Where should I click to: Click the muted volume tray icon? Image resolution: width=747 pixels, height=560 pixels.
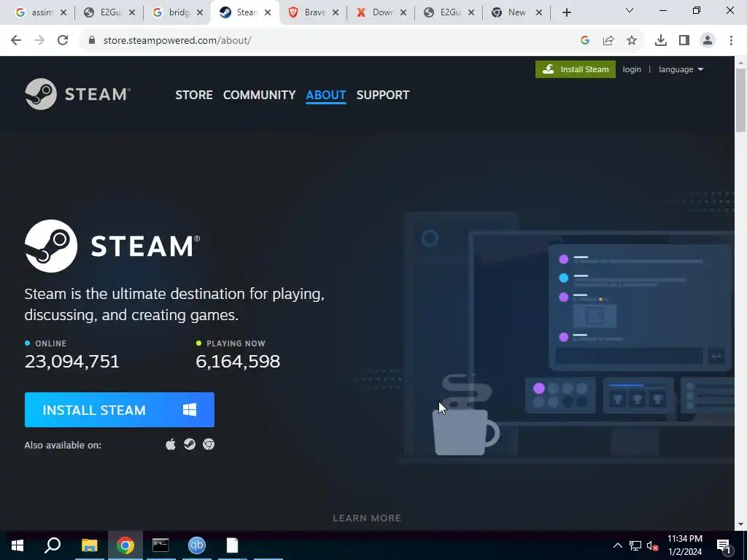pos(652,545)
